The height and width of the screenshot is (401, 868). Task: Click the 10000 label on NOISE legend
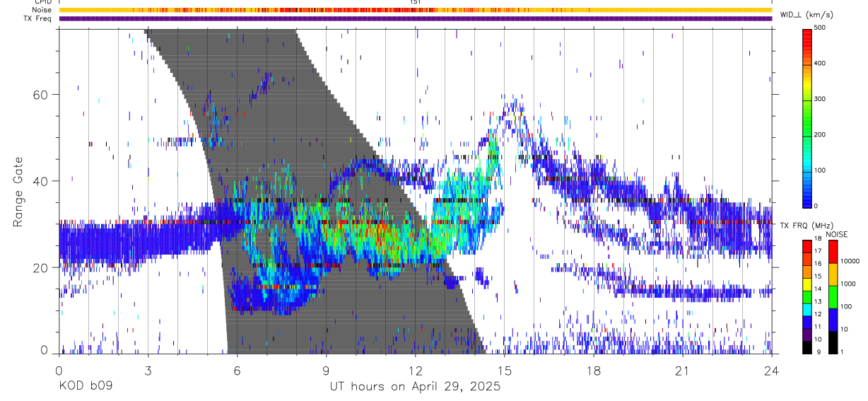(850, 261)
